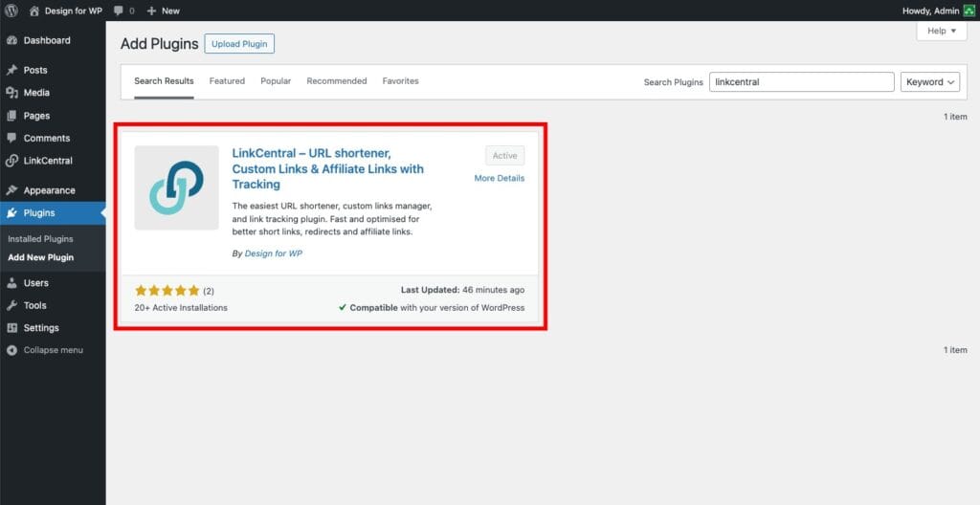Click the Appearance paintbrush icon

point(11,190)
